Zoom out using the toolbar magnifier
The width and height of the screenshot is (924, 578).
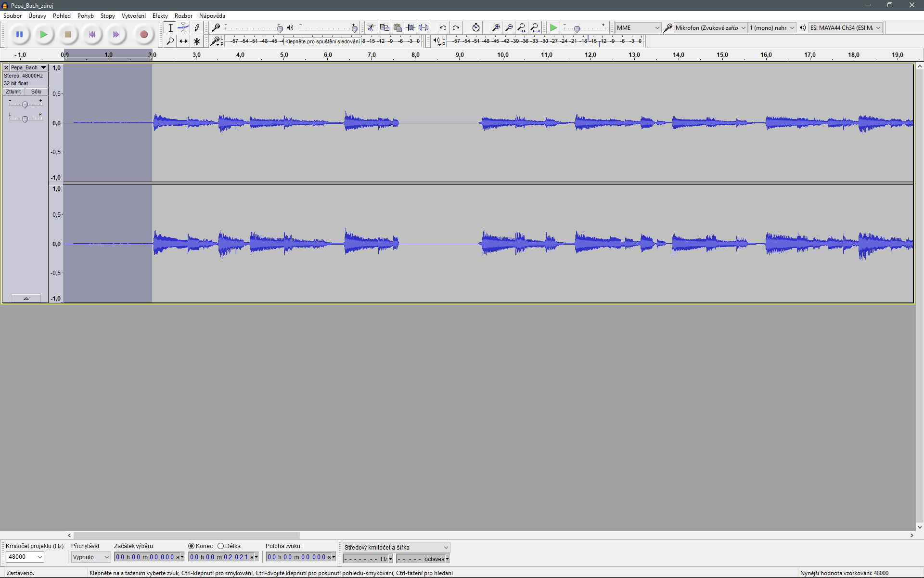(509, 28)
